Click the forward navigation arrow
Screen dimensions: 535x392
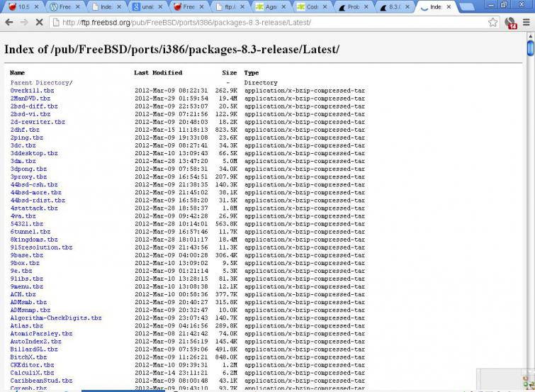tap(24, 23)
